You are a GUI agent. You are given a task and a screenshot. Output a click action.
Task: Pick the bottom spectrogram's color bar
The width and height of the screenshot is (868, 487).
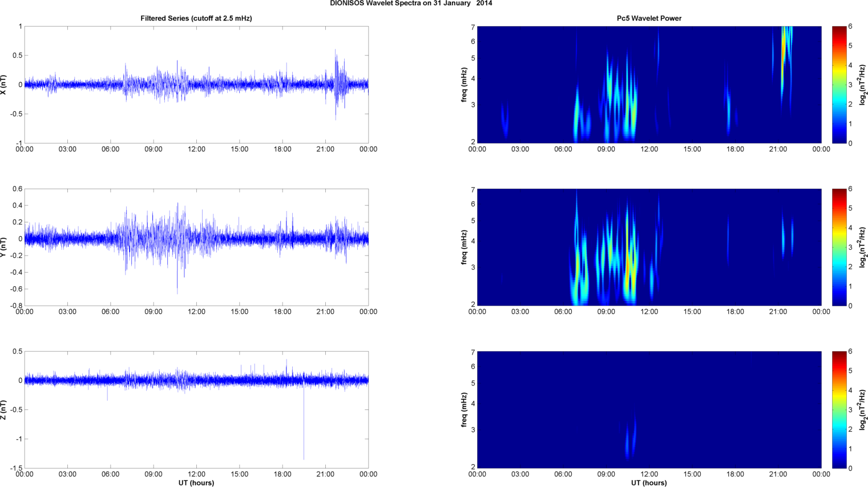[839, 409]
